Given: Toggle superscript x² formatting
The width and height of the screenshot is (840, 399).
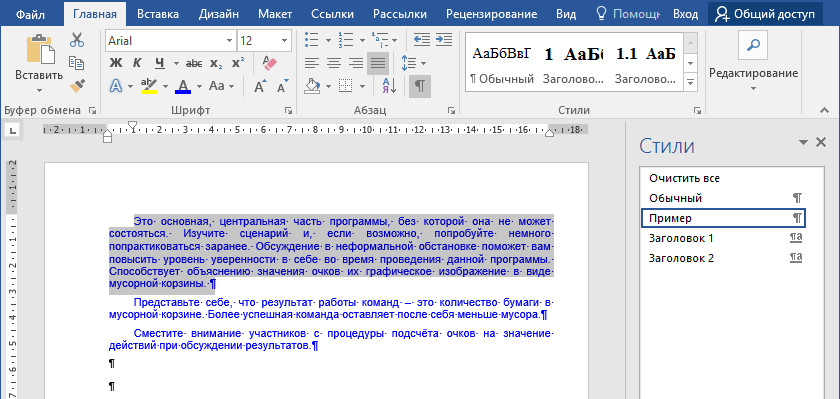Looking at the screenshot, I should pyautogui.click(x=238, y=63).
